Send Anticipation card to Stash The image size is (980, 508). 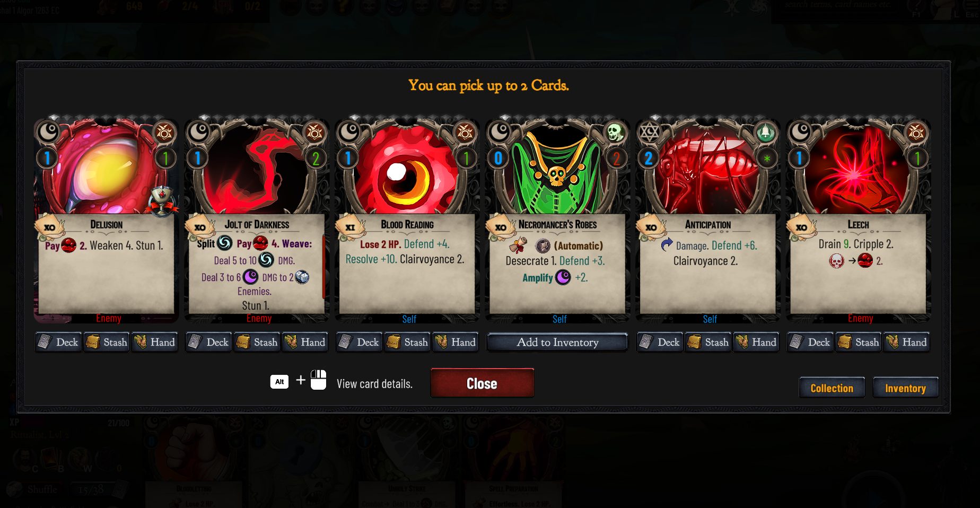pyautogui.click(x=708, y=343)
